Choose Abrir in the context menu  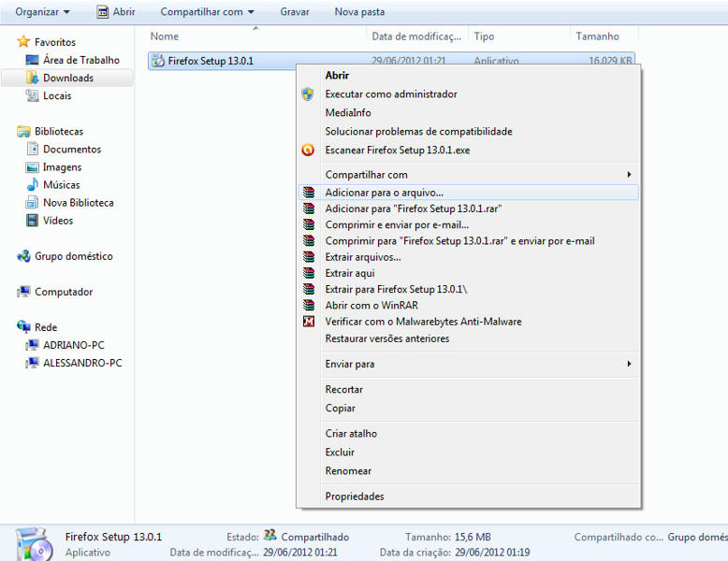(x=470, y=75)
